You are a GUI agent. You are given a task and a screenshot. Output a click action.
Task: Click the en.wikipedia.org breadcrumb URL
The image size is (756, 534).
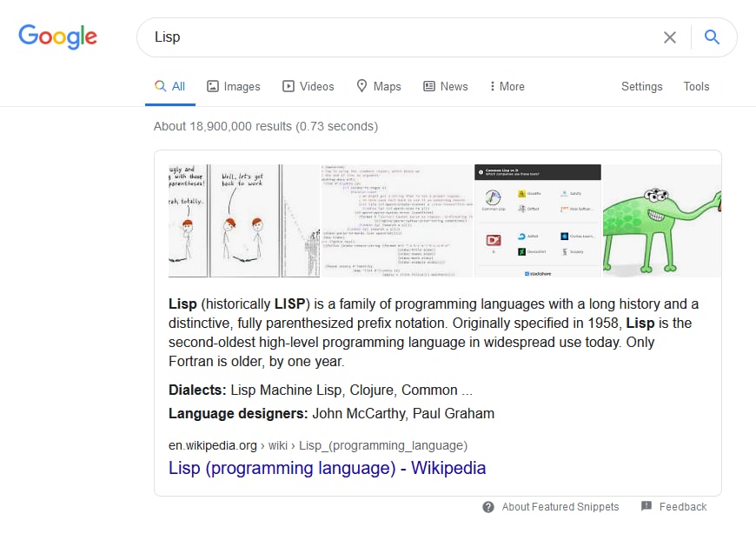coord(318,445)
